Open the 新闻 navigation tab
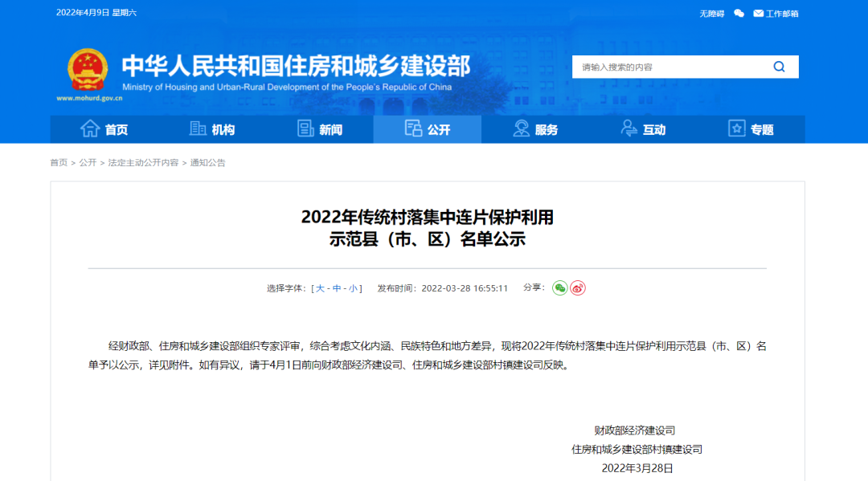The height and width of the screenshot is (481, 868). click(x=319, y=129)
